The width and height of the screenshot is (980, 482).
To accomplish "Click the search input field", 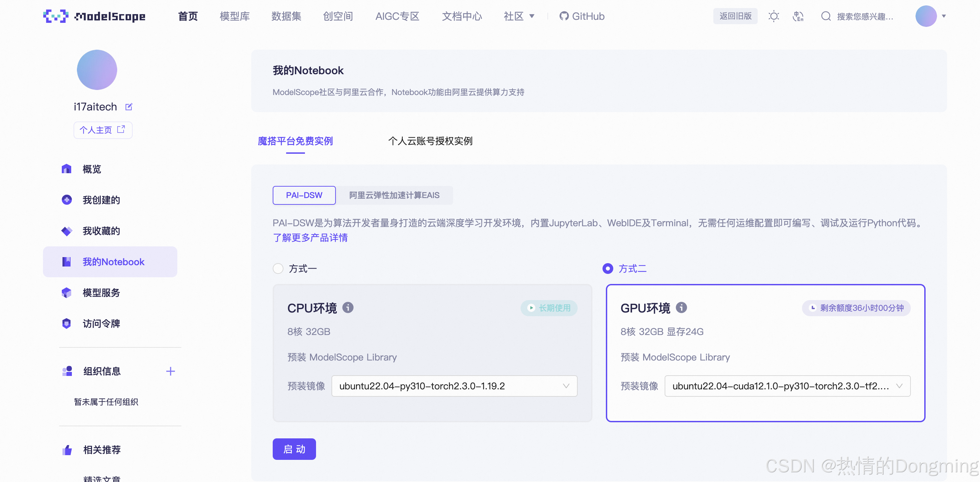I will 865,16.
